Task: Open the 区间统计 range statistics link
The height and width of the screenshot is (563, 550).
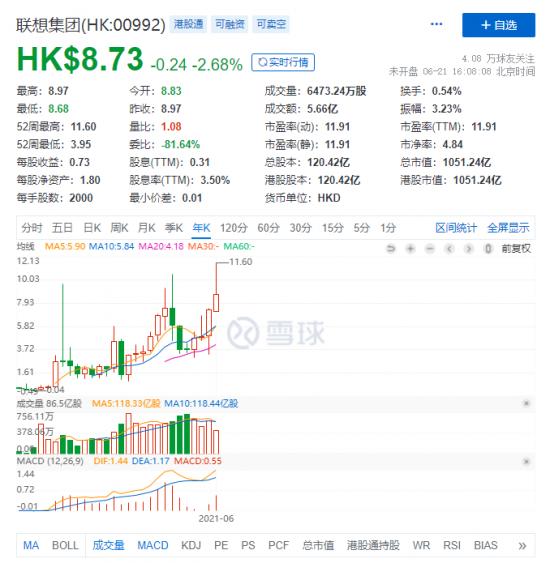Action: [456, 228]
